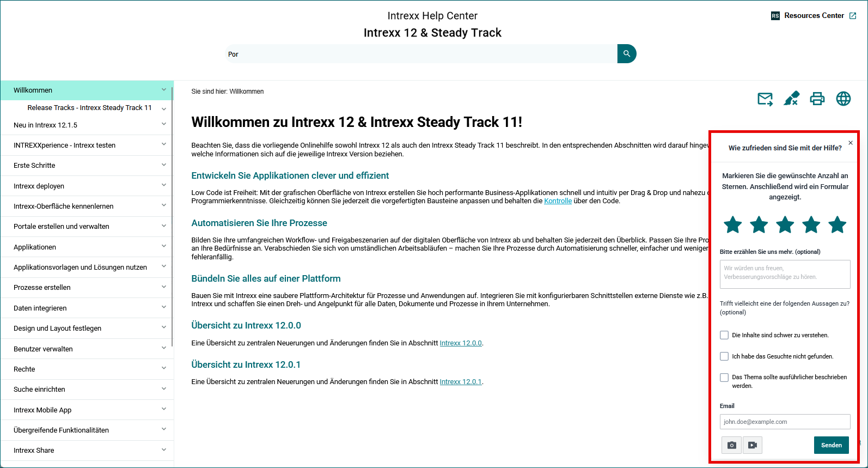This screenshot has height=468, width=868.
Task: Open the language globe icon
Action: (843, 99)
